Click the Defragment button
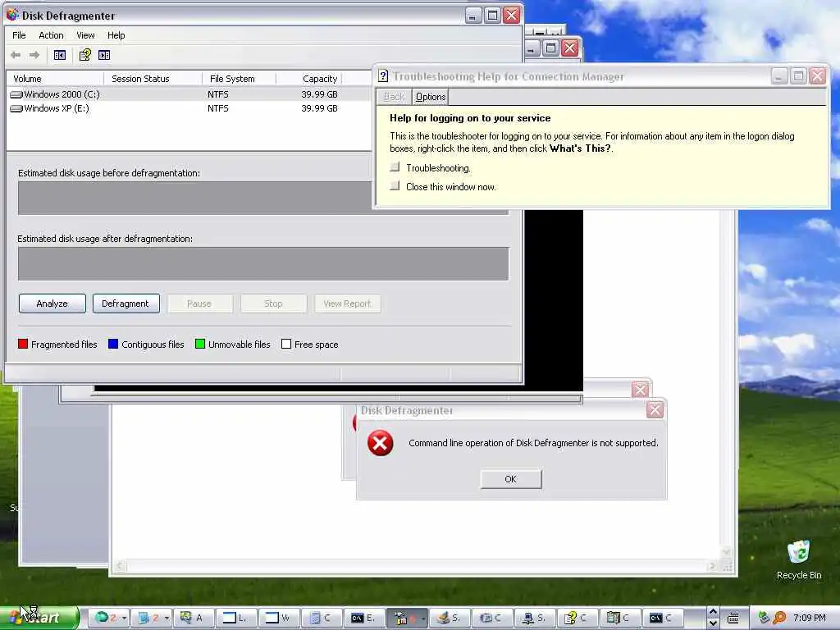Viewport: 840px width, 630px height. tap(126, 304)
